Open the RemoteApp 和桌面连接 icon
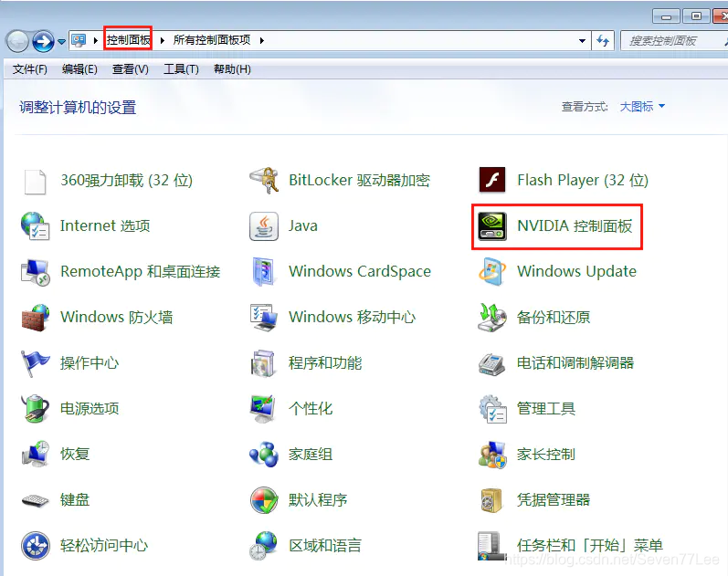Viewport: 728px width, 576px height. [35, 272]
